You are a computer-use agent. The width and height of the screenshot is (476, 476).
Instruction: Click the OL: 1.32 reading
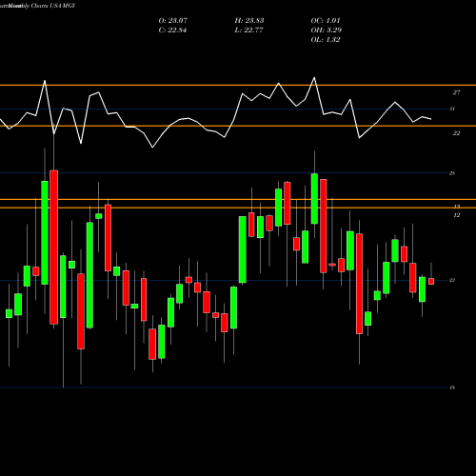coord(326,40)
